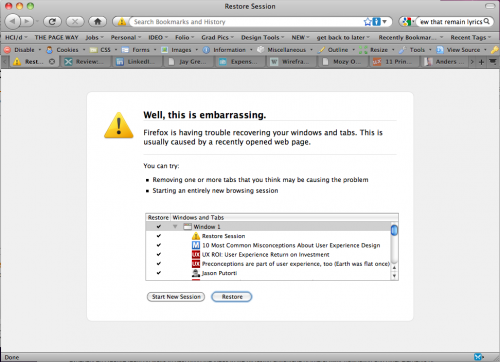Open the Grad Pics bookmarks folder
This screenshot has height=362, width=500.
pyautogui.click(x=217, y=37)
